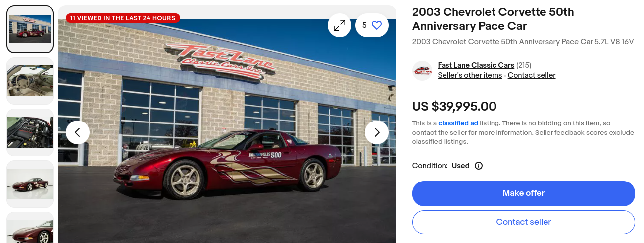Select the engine bay thumbnail

click(30, 132)
